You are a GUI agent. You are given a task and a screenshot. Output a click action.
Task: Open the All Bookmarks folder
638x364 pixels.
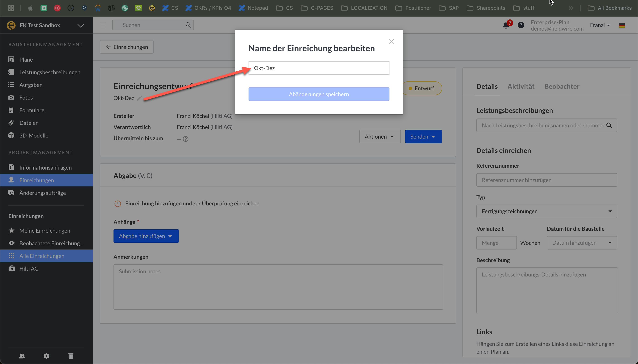point(610,8)
